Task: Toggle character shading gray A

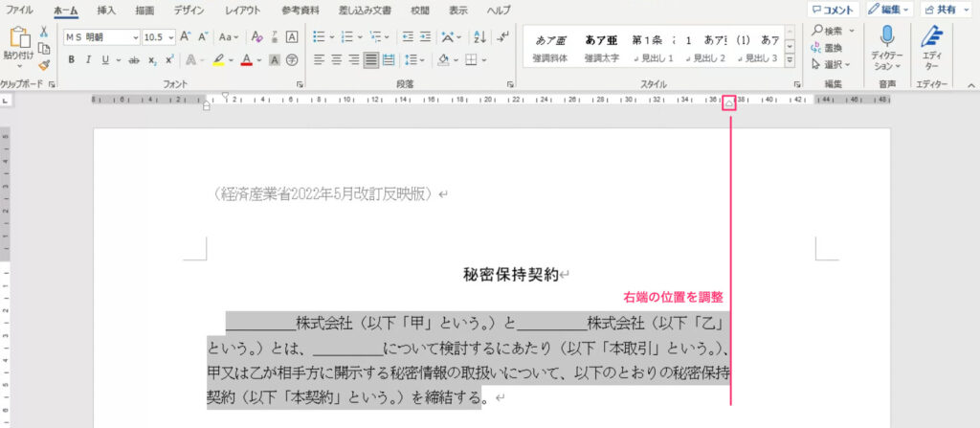Action: [274, 60]
